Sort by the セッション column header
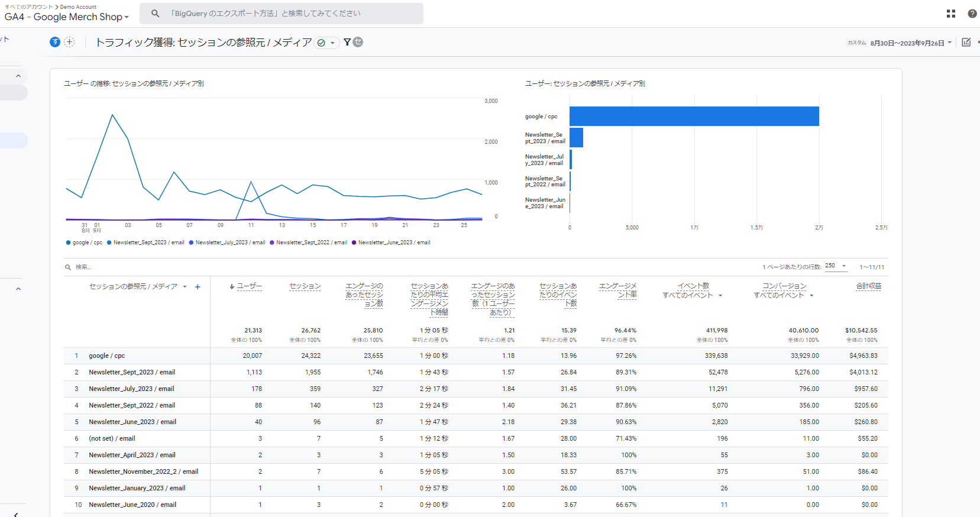Screen dimensions: 980x517 coord(305,286)
